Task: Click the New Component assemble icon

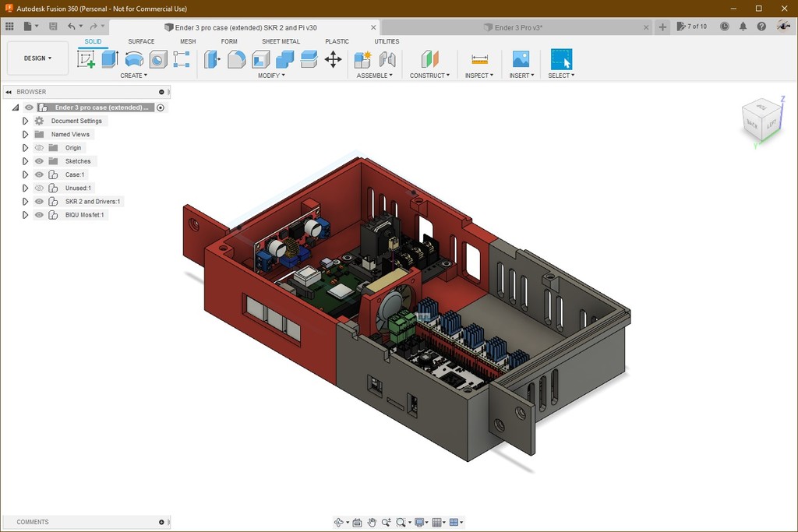Action: pos(362,59)
